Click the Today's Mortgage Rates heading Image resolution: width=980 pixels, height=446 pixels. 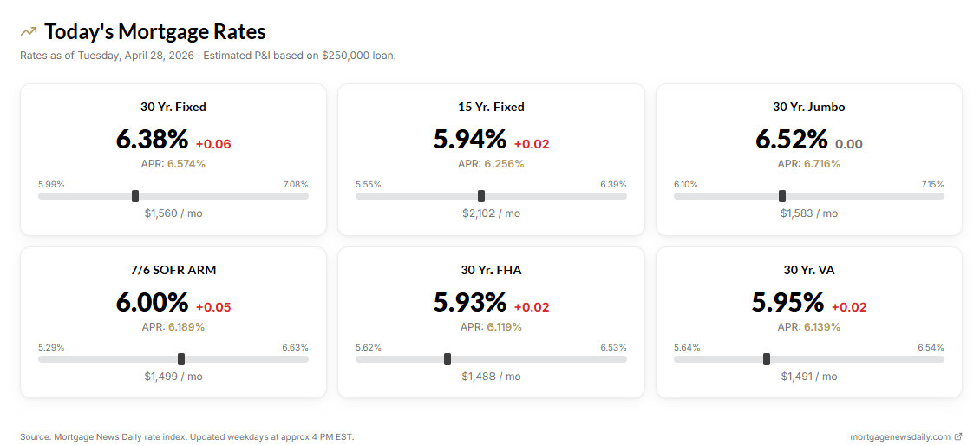click(155, 32)
